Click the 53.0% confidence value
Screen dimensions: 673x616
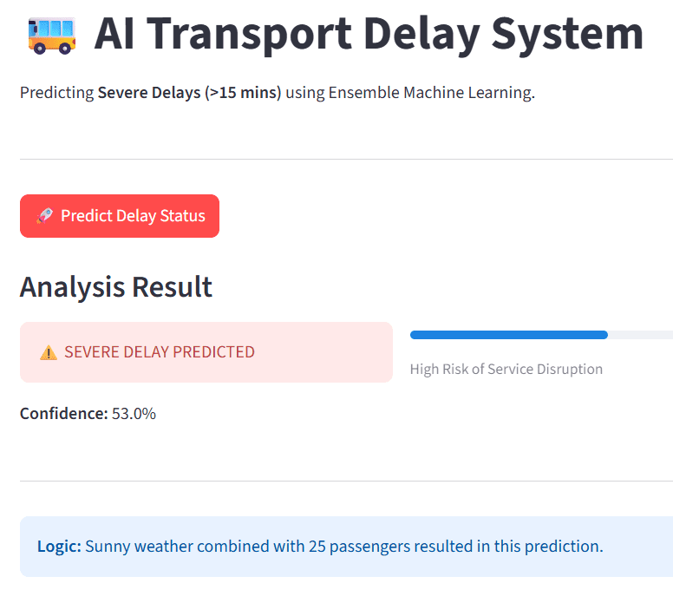tap(134, 413)
